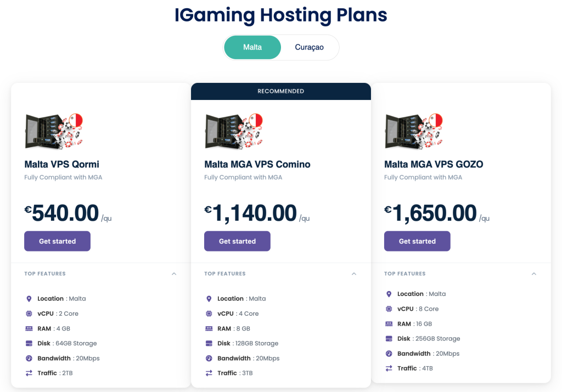The height and width of the screenshot is (392, 562).
Task: Get started with Malta VPS Qormi
Action: pos(57,241)
